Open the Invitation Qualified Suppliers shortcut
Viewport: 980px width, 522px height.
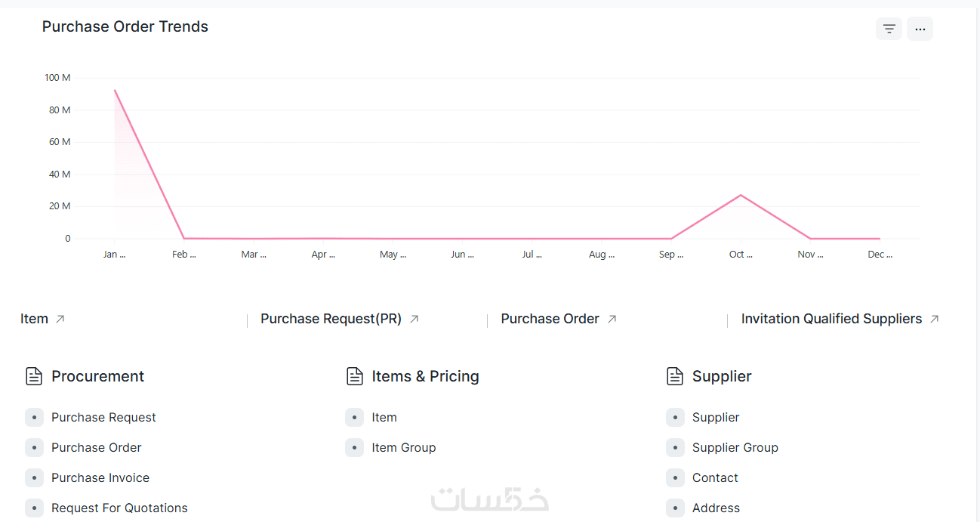pos(831,319)
